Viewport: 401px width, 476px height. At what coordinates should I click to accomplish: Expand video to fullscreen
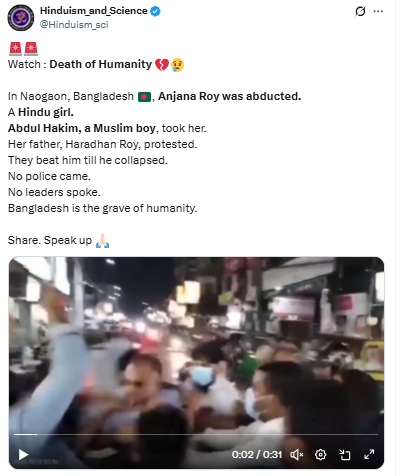[369, 454]
